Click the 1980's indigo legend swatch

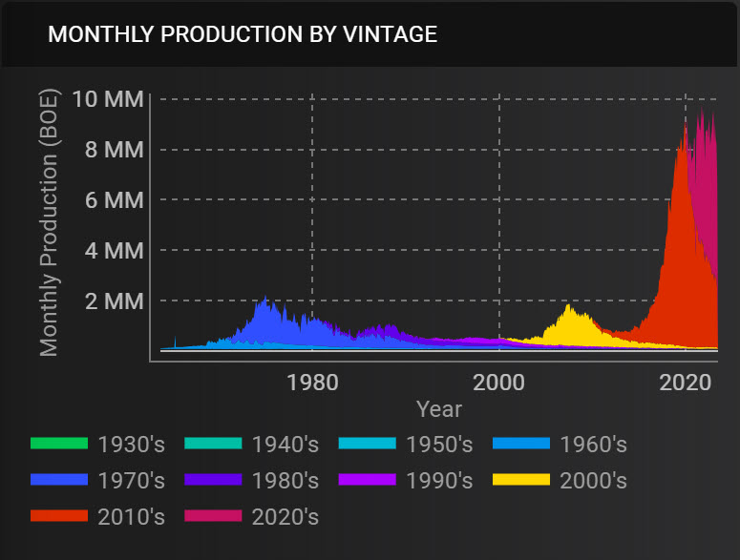pyautogui.click(x=213, y=480)
